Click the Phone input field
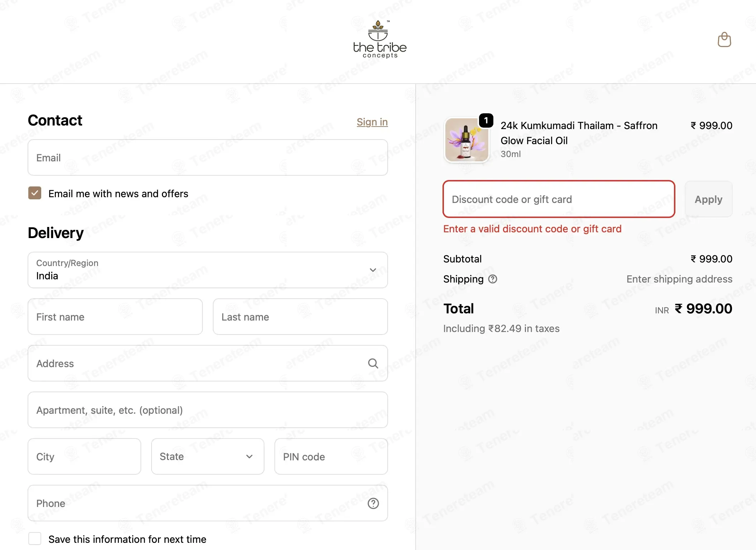Viewport: 756px width, 550px height. pyautogui.click(x=208, y=503)
